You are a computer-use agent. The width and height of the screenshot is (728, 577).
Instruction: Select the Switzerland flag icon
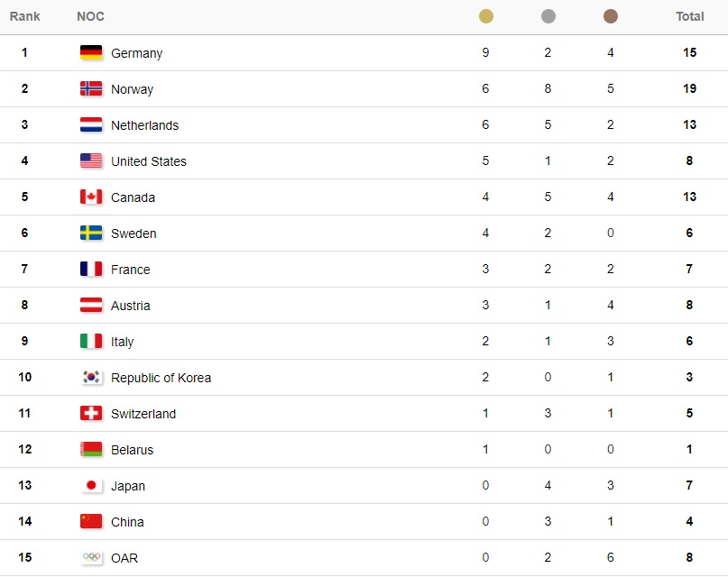tap(91, 413)
